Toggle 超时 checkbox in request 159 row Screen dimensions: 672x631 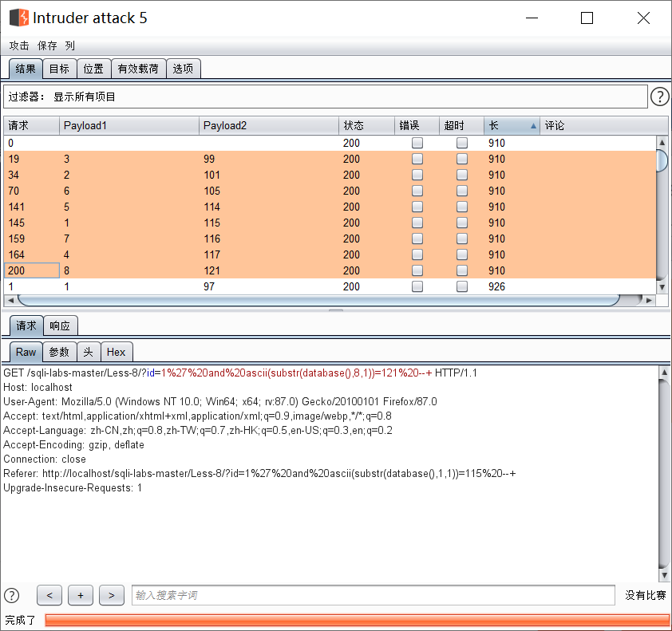click(x=461, y=239)
